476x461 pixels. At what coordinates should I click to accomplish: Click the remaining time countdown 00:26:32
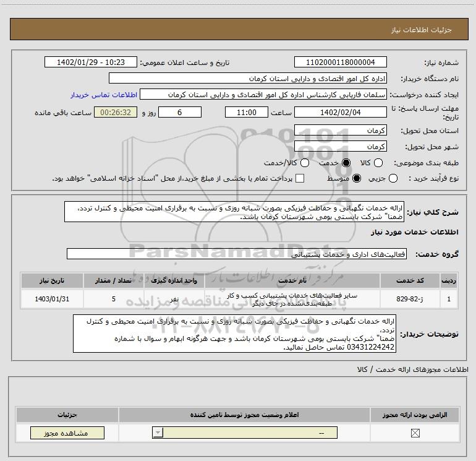[x=116, y=112]
